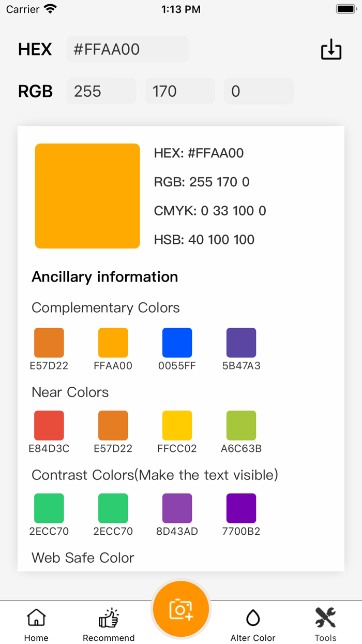Tap the Wi-Fi icon in the status bar
This screenshot has height=644, width=362.
[x=49, y=8]
